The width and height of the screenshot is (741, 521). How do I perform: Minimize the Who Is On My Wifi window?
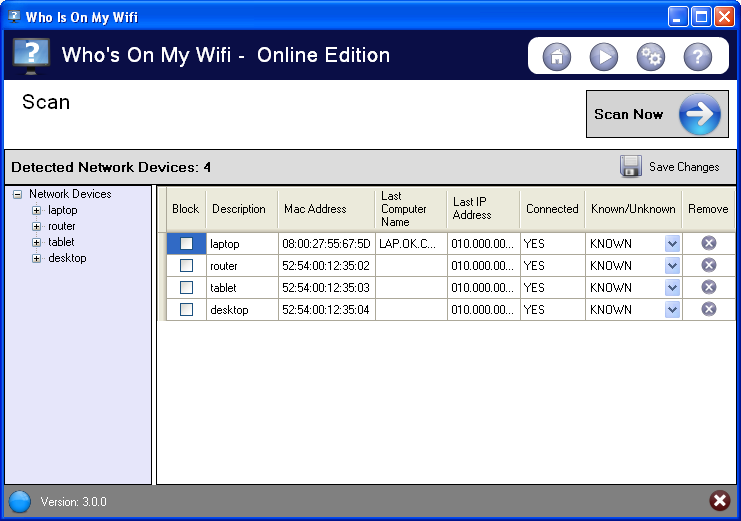coord(677,17)
